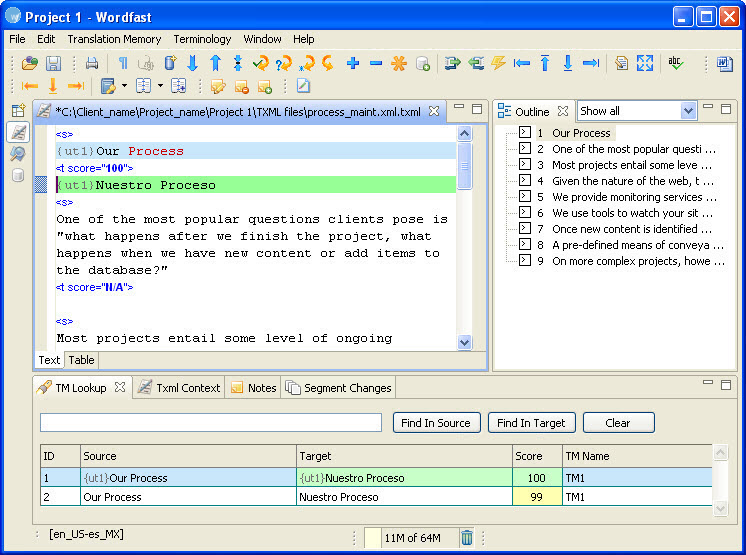Open the Show all filter combo box
The image size is (746, 555).
point(637,111)
